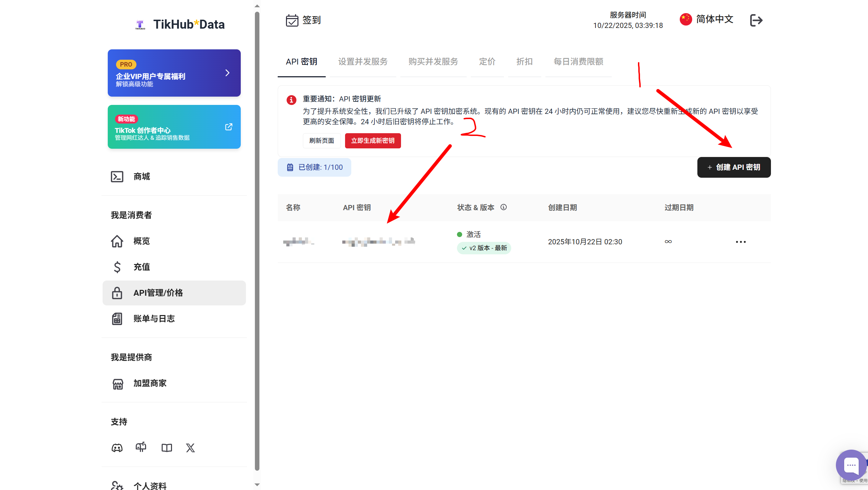Switch to the 每日消费限额 tab
The image size is (868, 490).
point(578,62)
